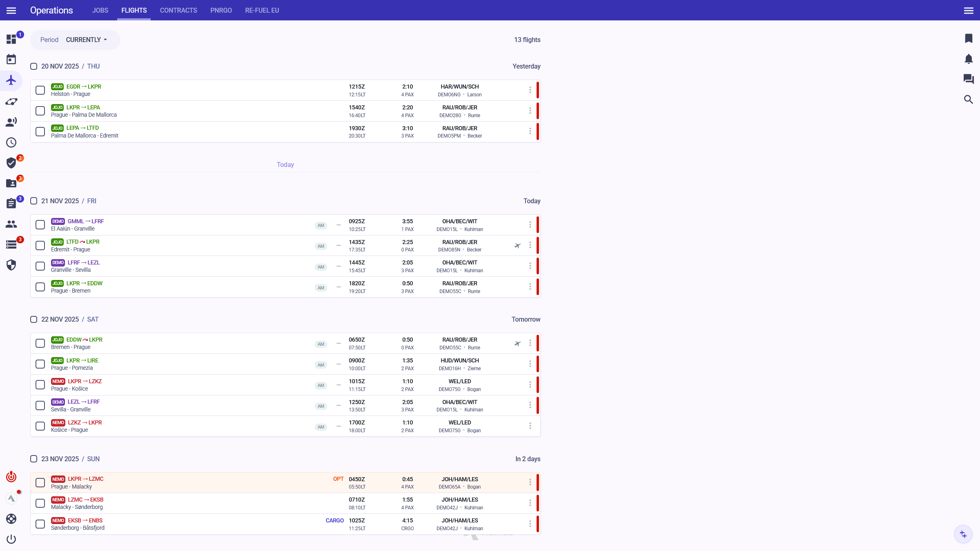Open the dashboard icon in sidebar
The width and height of the screenshot is (980, 551).
pos(11,39)
